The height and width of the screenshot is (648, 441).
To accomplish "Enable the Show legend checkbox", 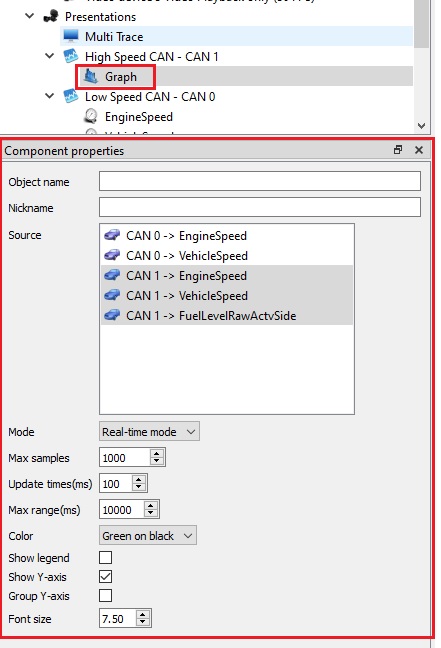I will point(105,557).
